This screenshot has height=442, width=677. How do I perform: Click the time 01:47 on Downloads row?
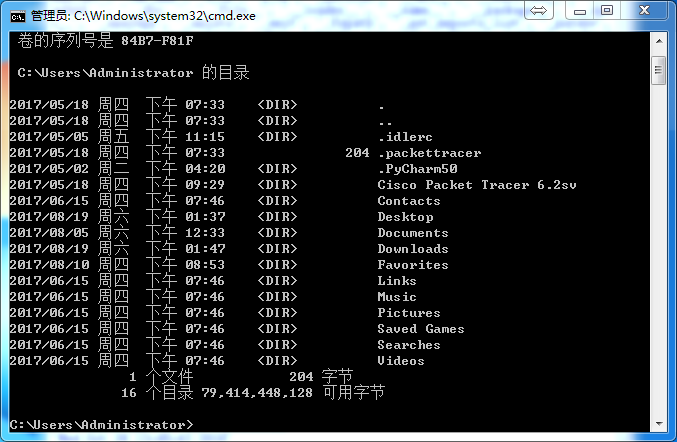(x=205, y=249)
